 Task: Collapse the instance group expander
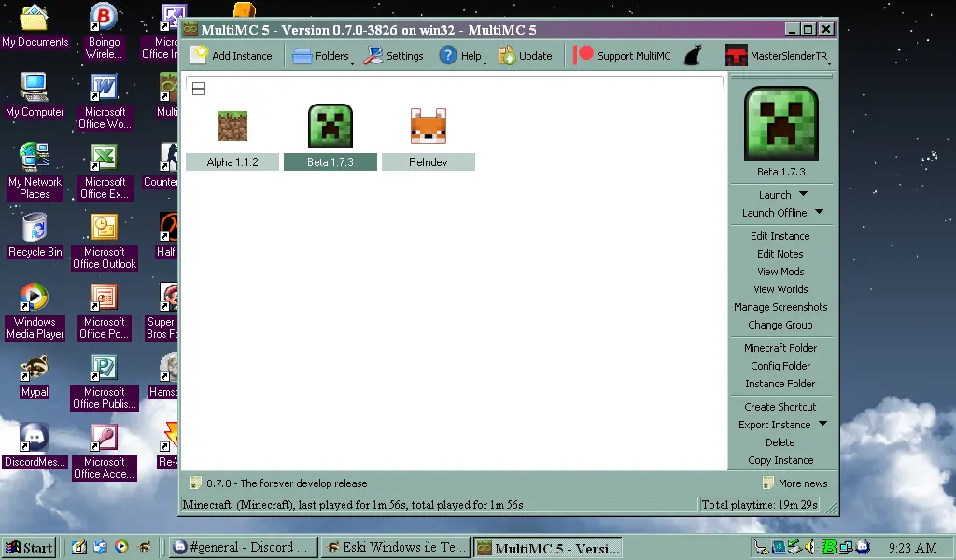(x=199, y=89)
